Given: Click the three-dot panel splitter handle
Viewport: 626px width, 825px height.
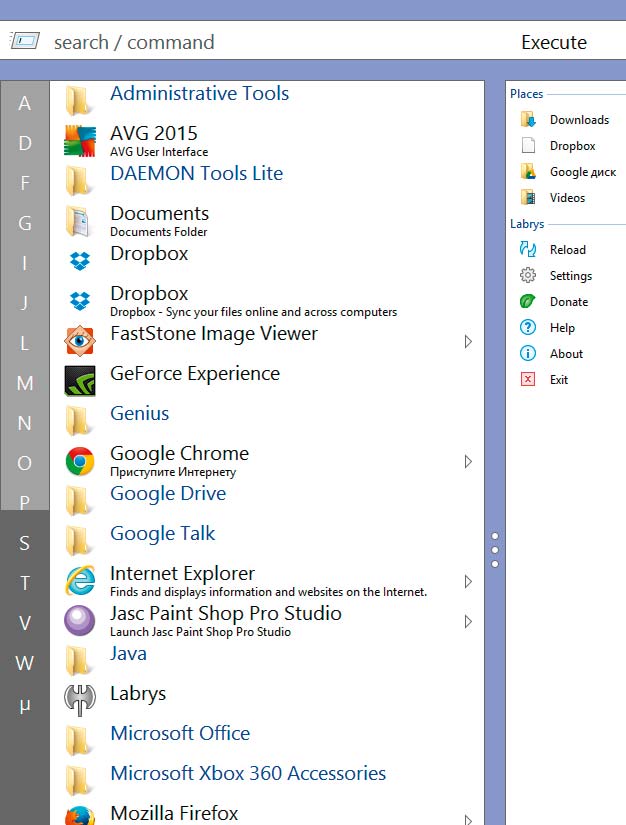Looking at the screenshot, I should click(494, 550).
